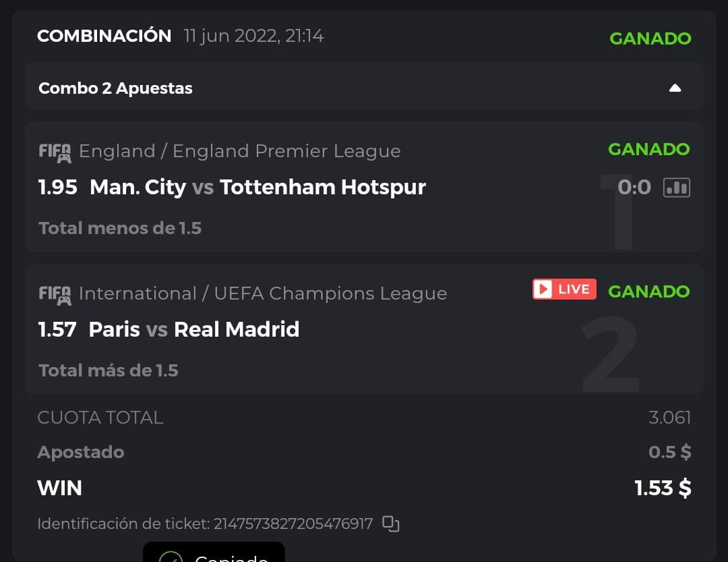Image resolution: width=728 pixels, height=562 pixels.
Task: Click the top GANADO status label
Action: pyautogui.click(x=650, y=38)
